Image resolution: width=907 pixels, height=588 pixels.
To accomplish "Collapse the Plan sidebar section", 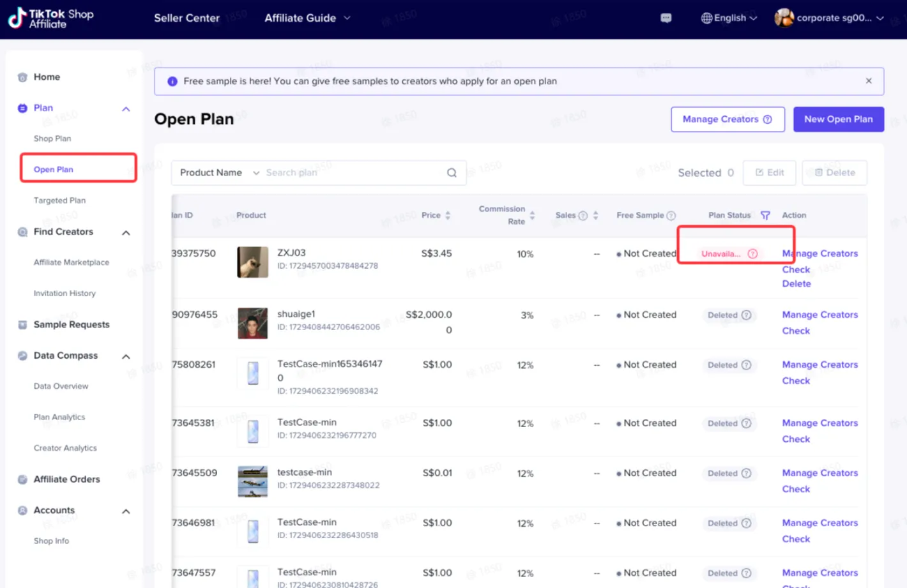I will tap(126, 109).
